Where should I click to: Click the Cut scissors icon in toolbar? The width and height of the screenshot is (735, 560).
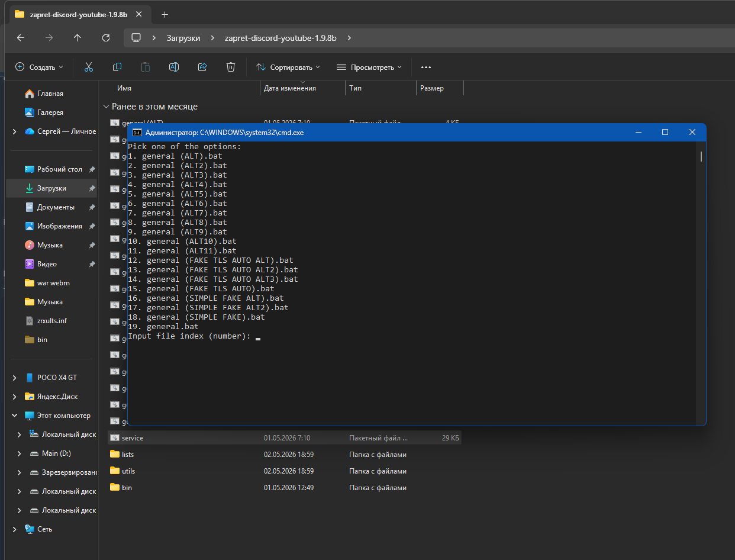pos(89,67)
